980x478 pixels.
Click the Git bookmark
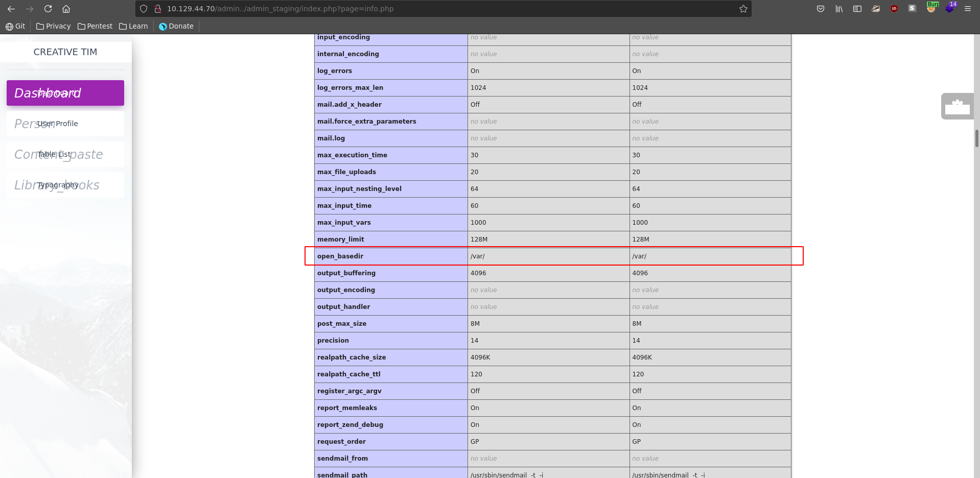coord(15,26)
